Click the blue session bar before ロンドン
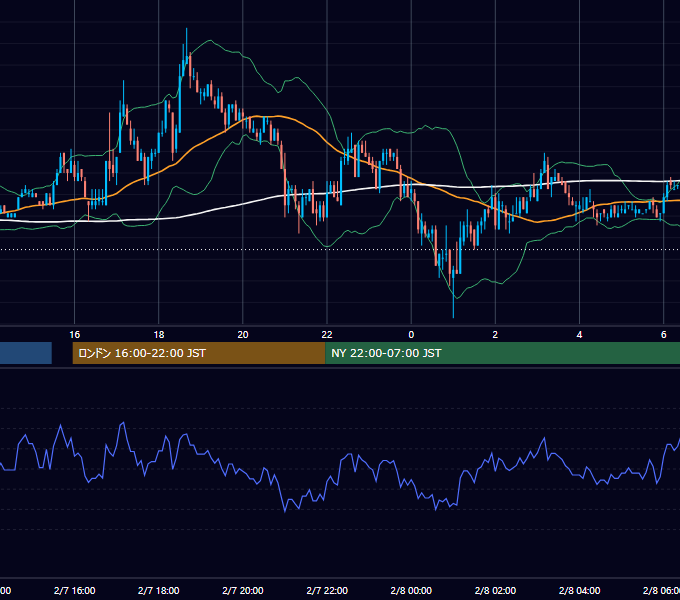 point(26,353)
